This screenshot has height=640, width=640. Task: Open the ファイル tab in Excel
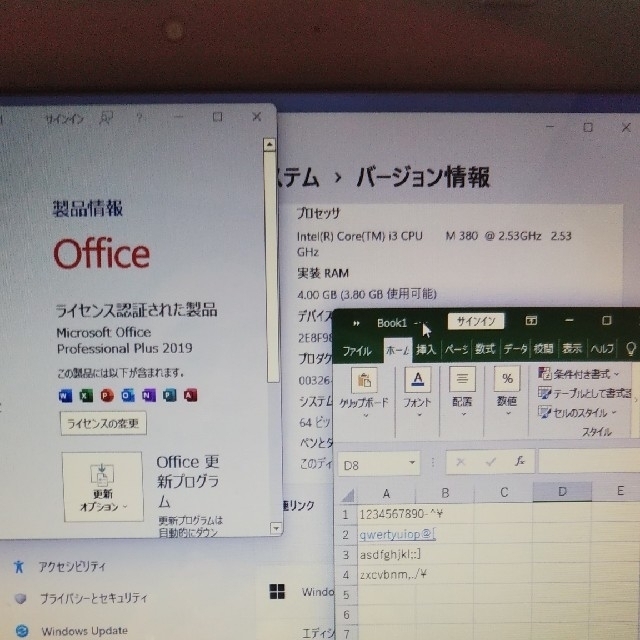click(357, 351)
